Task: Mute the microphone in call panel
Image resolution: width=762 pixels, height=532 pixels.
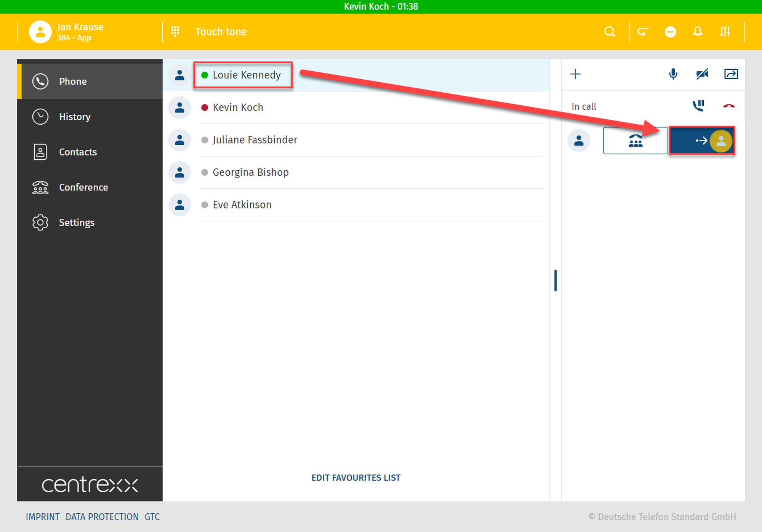Action: (673, 74)
